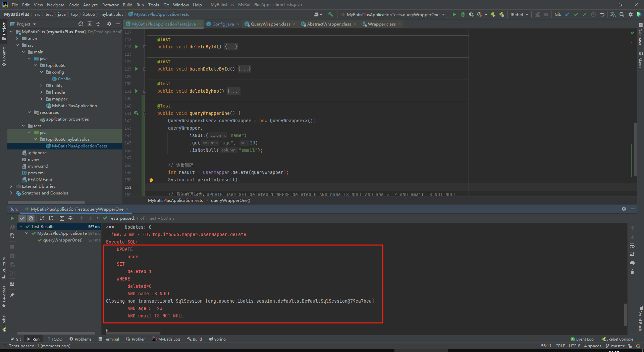
Task: Expand all in Project panel header
Action: [x=90, y=24]
